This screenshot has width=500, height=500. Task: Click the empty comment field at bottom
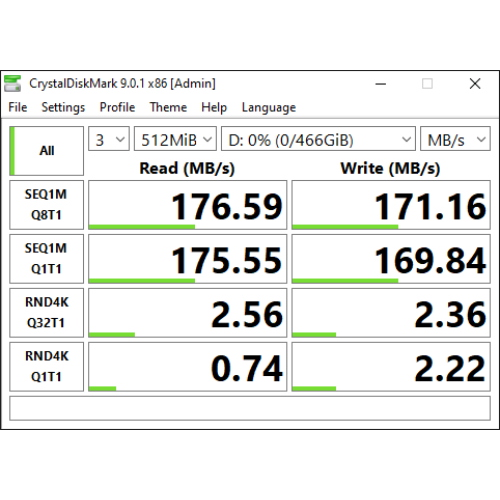[250, 408]
